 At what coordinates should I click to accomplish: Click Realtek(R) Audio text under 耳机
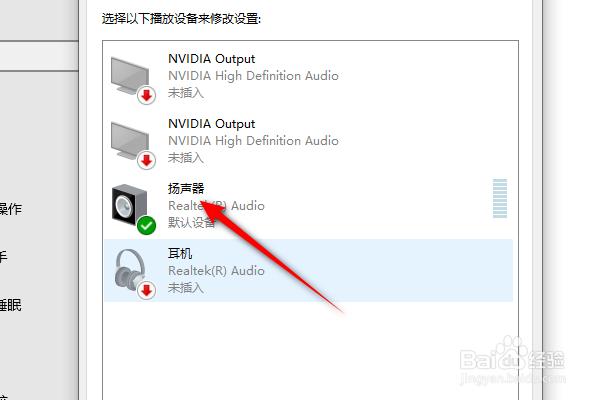(x=216, y=271)
